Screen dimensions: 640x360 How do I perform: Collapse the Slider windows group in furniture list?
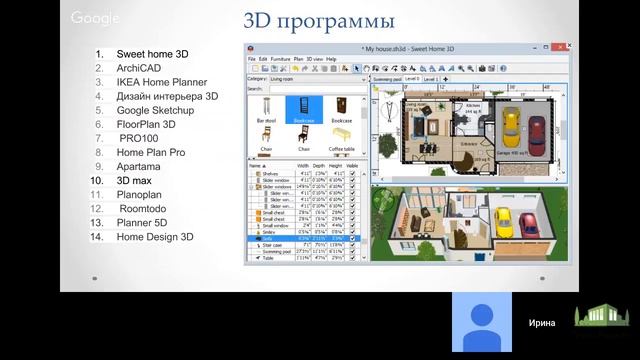[251, 187]
